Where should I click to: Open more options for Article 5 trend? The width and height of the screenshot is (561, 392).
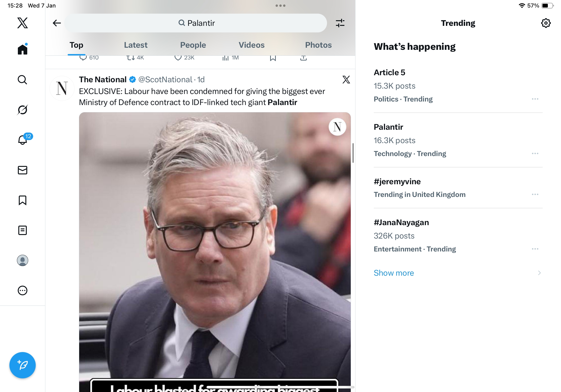tap(535, 99)
